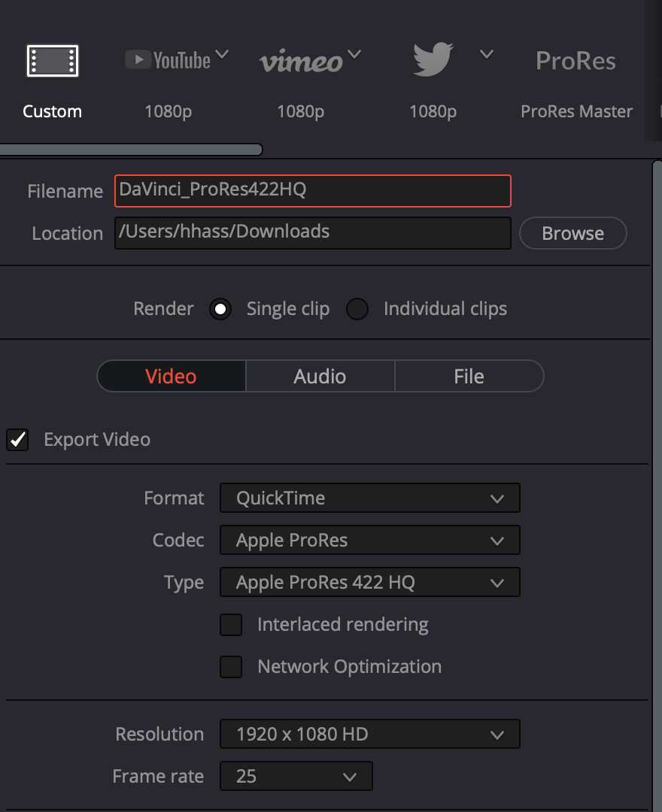Click the Browse button
The image size is (662, 812).
(572, 233)
